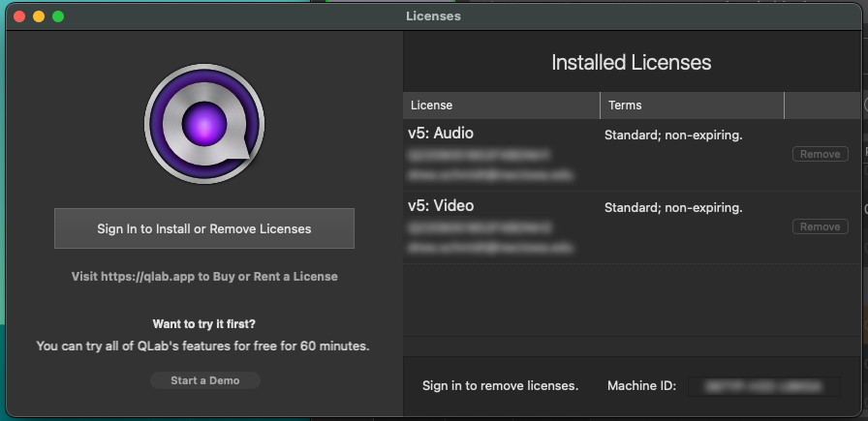Click Sign In to Install or Remove Licenses
The image size is (868, 421).
[204, 228]
